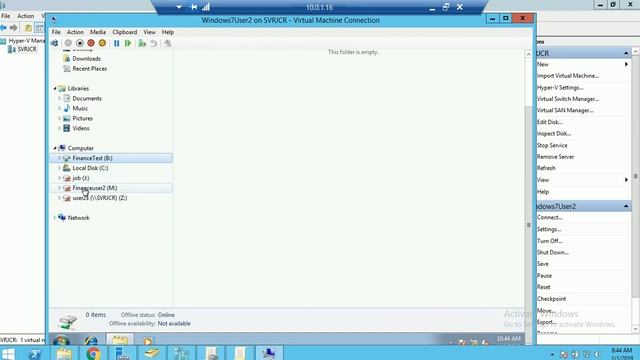Viewport: 640px width, 360px height.
Task: Expand the New submenu arrow in Actions
Action: tap(626, 64)
